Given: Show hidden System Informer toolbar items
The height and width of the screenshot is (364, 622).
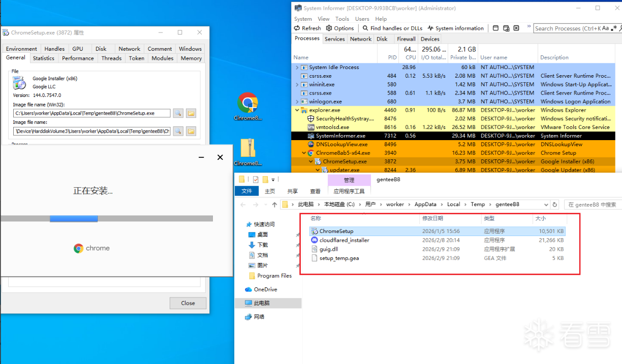Looking at the screenshot, I should pyautogui.click(x=528, y=26).
